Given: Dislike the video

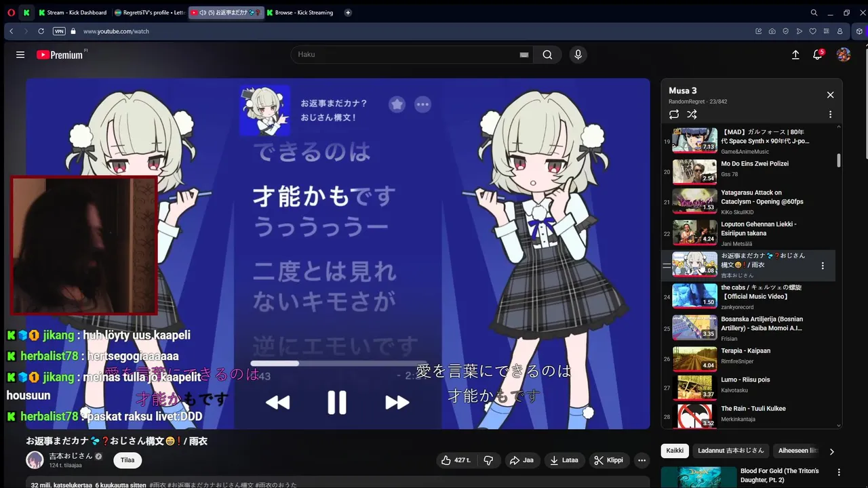Looking at the screenshot, I should (x=488, y=460).
